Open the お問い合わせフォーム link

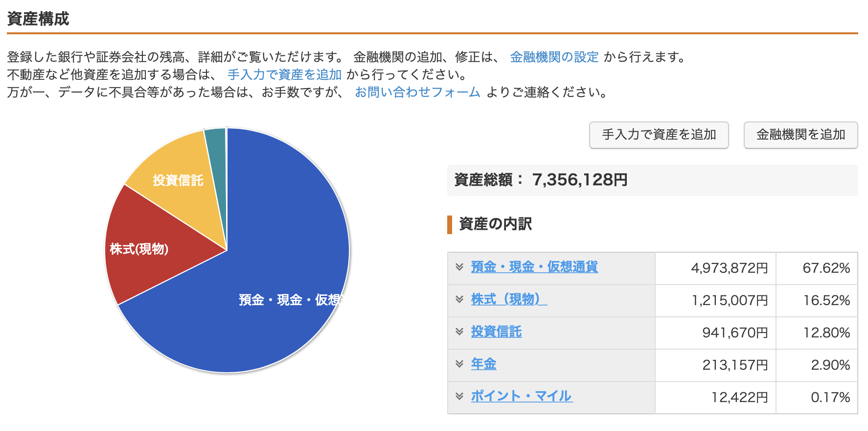pyautogui.click(x=417, y=93)
